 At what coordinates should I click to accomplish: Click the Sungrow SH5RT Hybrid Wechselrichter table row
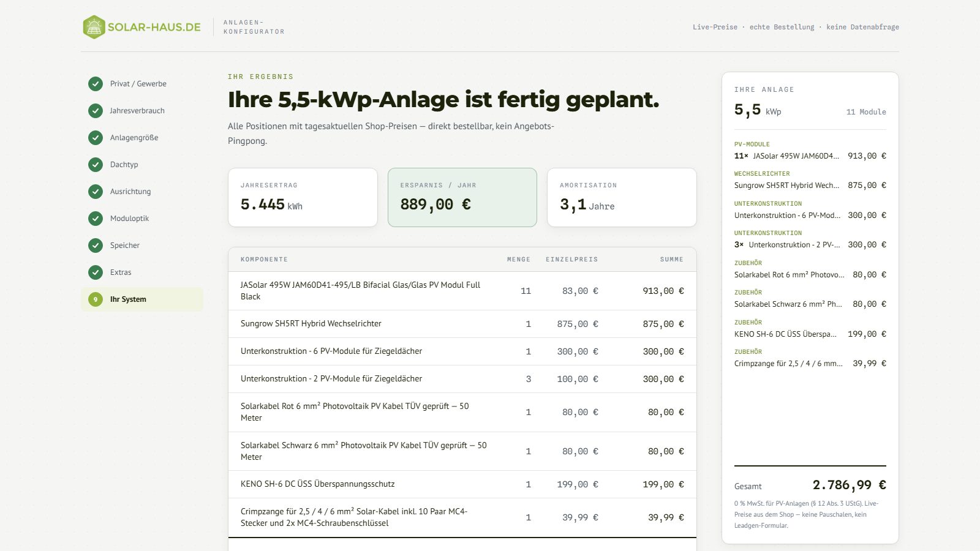tap(462, 324)
